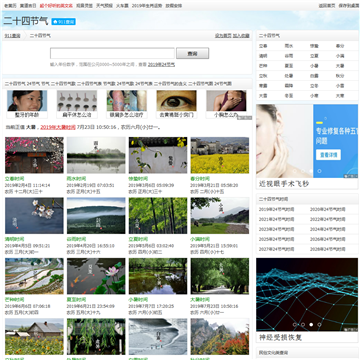The height and width of the screenshot is (360, 360).
Task: Click the year search input field
Action: pyautogui.click(x=112, y=53)
